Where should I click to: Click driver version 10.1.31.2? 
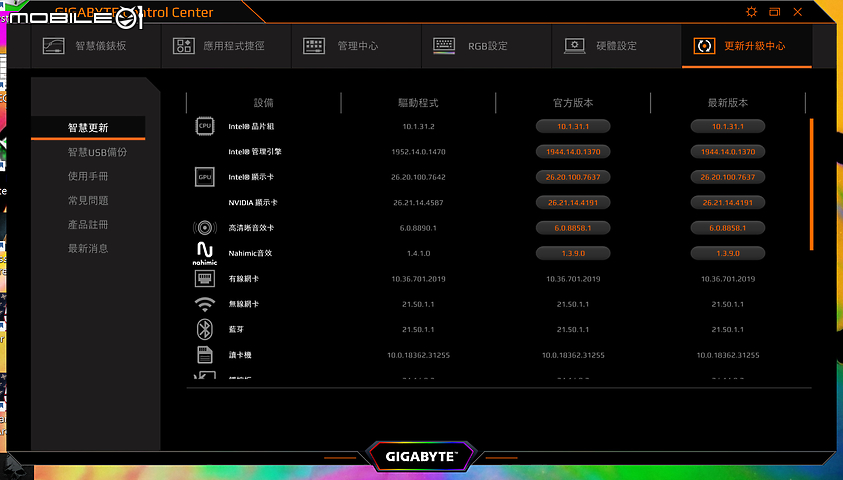[x=418, y=126]
